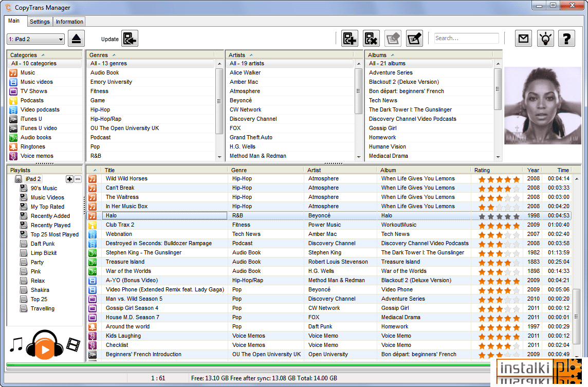Click the lightbulb tips icon
The image size is (588, 387).
tap(545, 39)
